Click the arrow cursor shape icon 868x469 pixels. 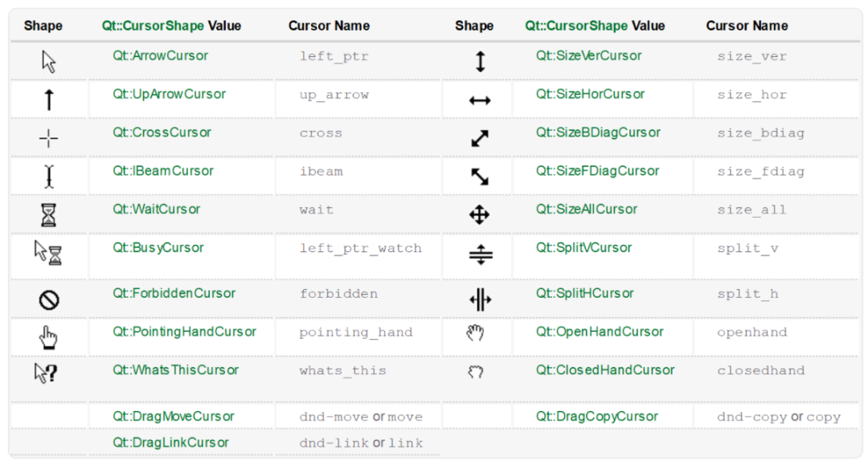point(49,61)
